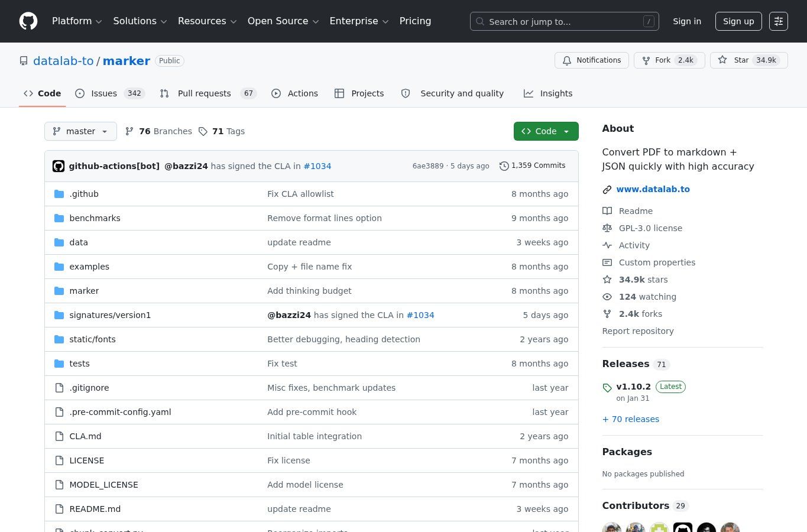Switch to the Code tab
This screenshot has width=807, height=532.
pos(42,93)
